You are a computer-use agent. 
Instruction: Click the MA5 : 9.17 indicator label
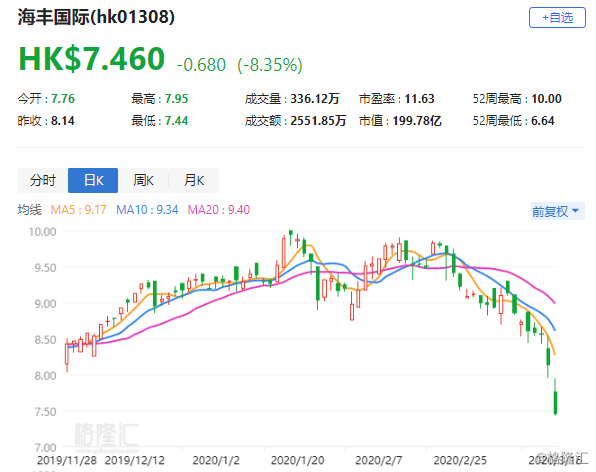(78, 210)
